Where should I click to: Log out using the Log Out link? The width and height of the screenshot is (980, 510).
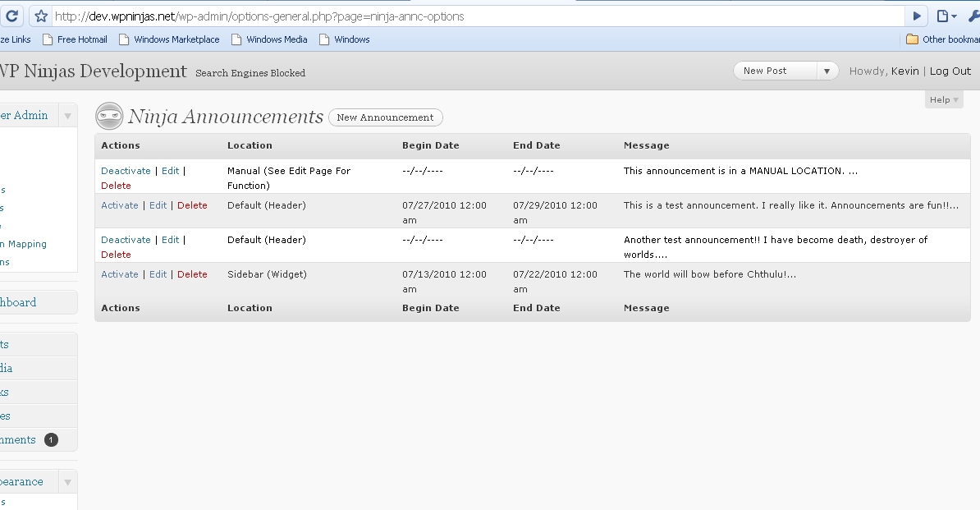(950, 71)
